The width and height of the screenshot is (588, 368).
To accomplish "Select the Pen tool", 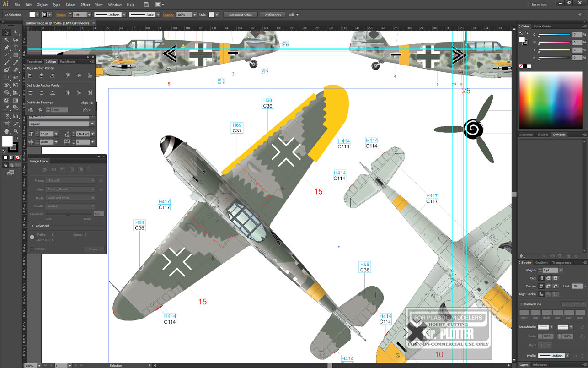I will 7,48.
